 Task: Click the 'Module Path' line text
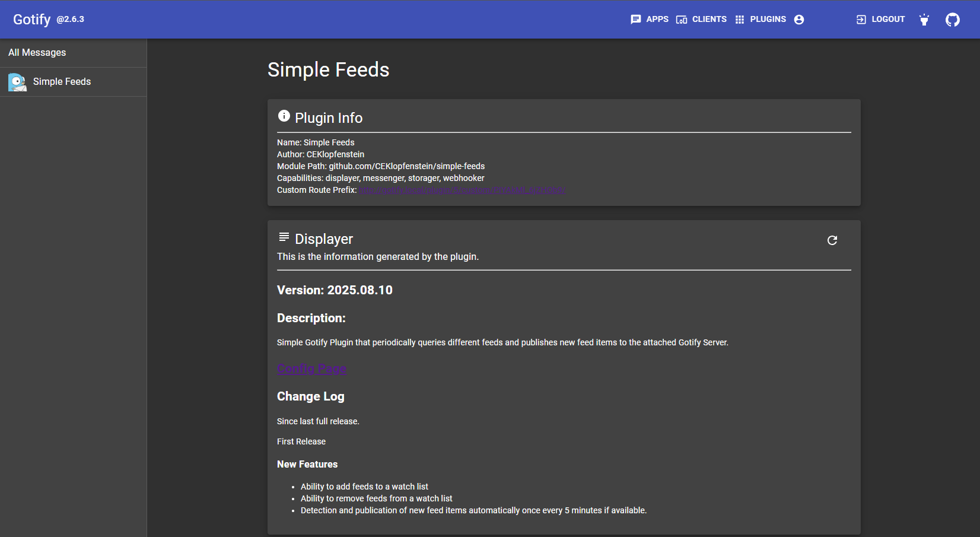pos(381,166)
